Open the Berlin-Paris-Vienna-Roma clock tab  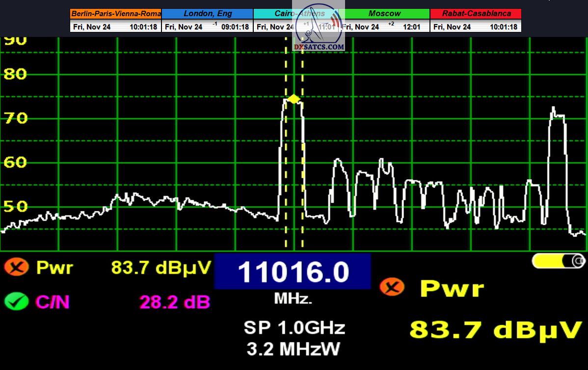pos(116,14)
